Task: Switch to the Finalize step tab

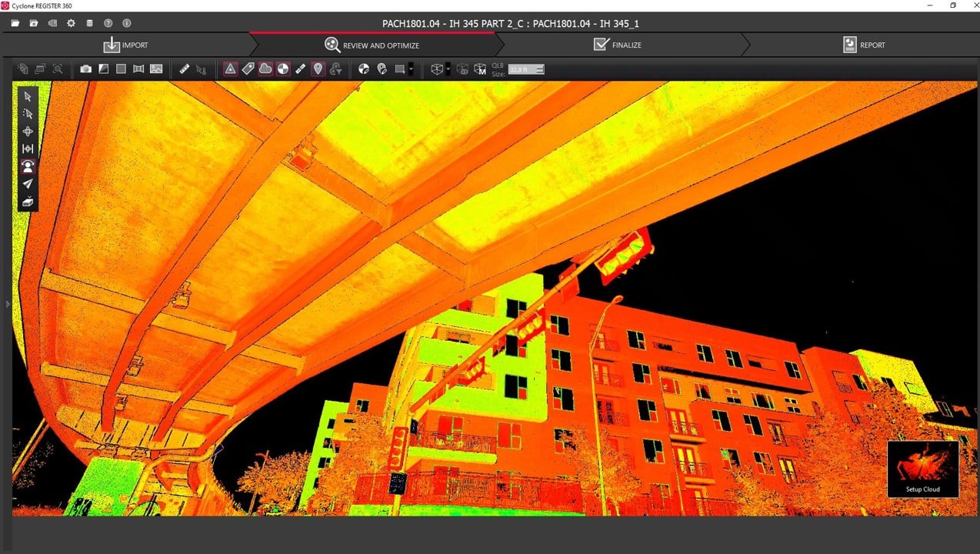Action: (618, 45)
